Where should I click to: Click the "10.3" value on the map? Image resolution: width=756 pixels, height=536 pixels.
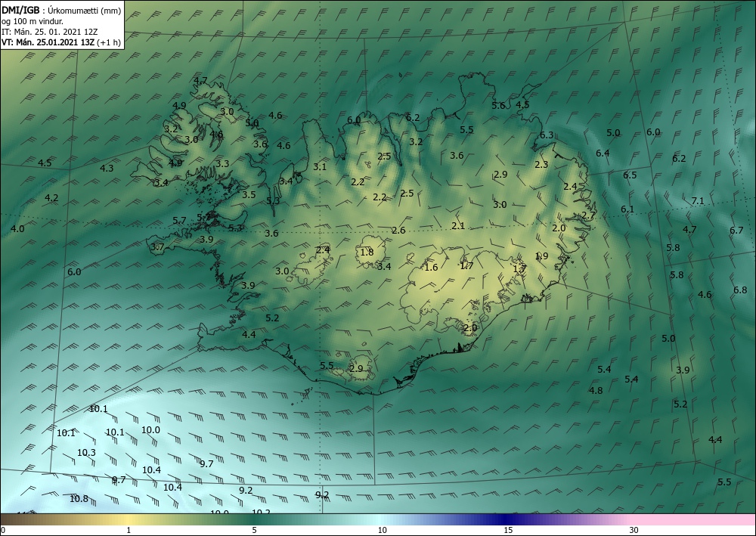tap(86, 453)
